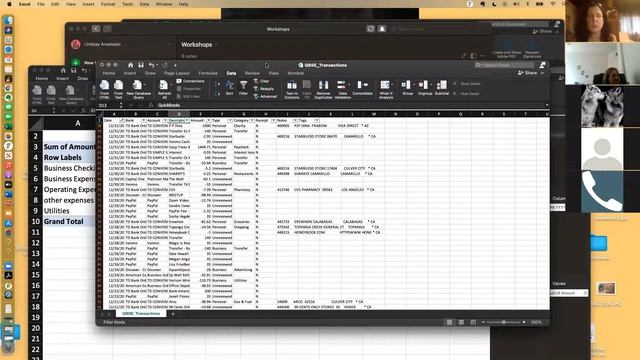Image resolution: width=640 pixels, height=360 pixels.
Task: Open Advanced filter options
Action: point(265,96)
